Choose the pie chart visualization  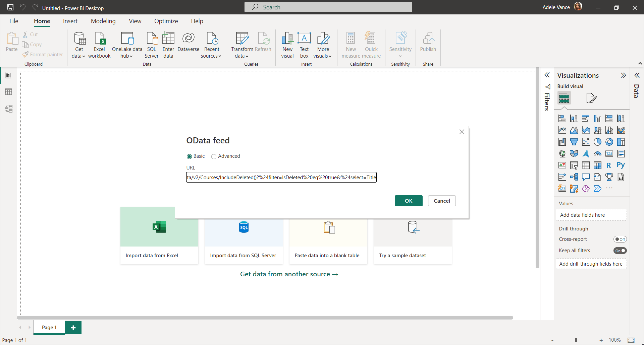pyautogui.click(x=597, y=142)
